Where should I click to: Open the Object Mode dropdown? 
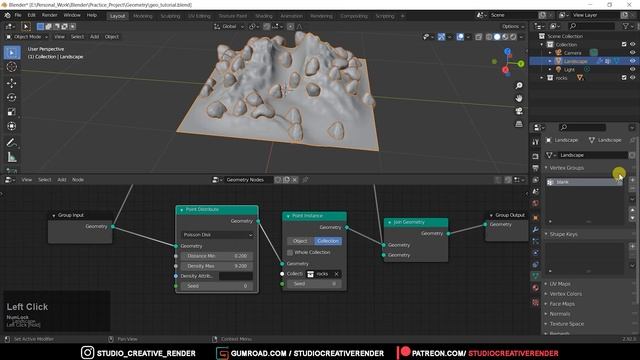[x=27, y=37]
